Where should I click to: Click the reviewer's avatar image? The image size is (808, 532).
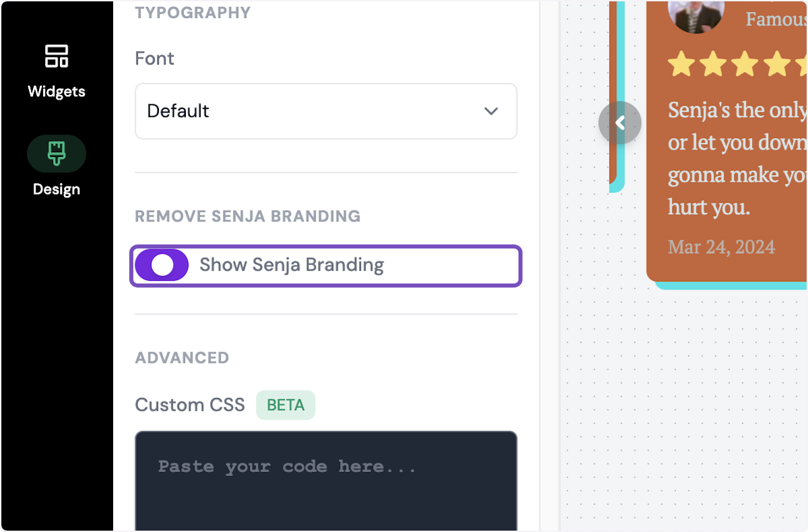(x=696, y=15)
